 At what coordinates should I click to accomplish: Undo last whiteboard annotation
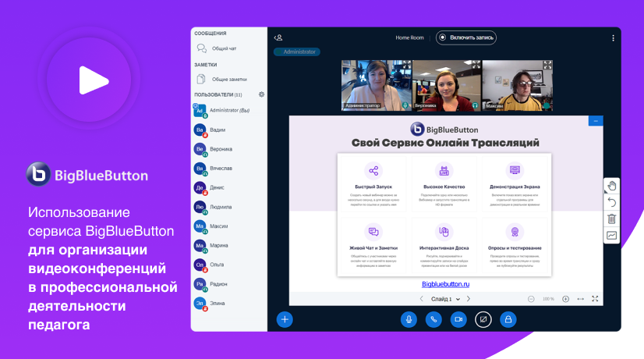pos(611,202)
